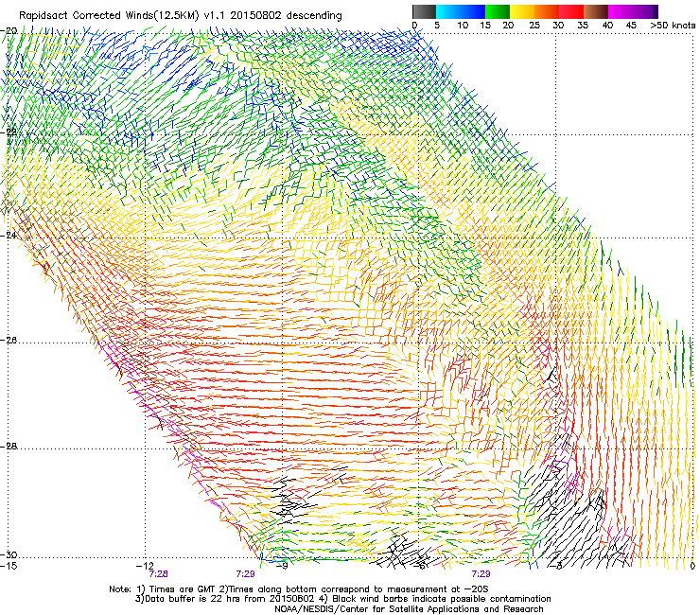
Task: Click the purple '7:28' time label
Action: click(x=158, y=574)
